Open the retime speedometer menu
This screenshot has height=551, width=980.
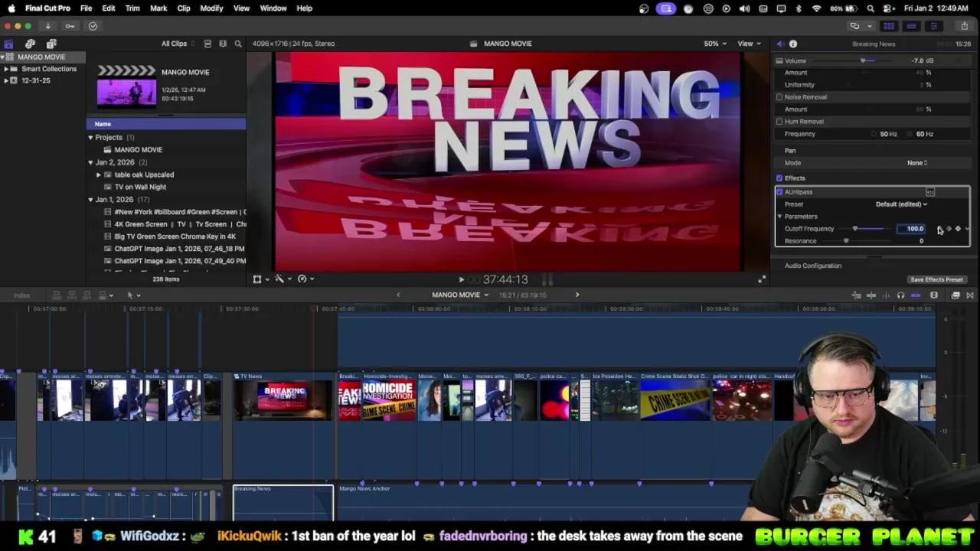[x=305, y=279]
